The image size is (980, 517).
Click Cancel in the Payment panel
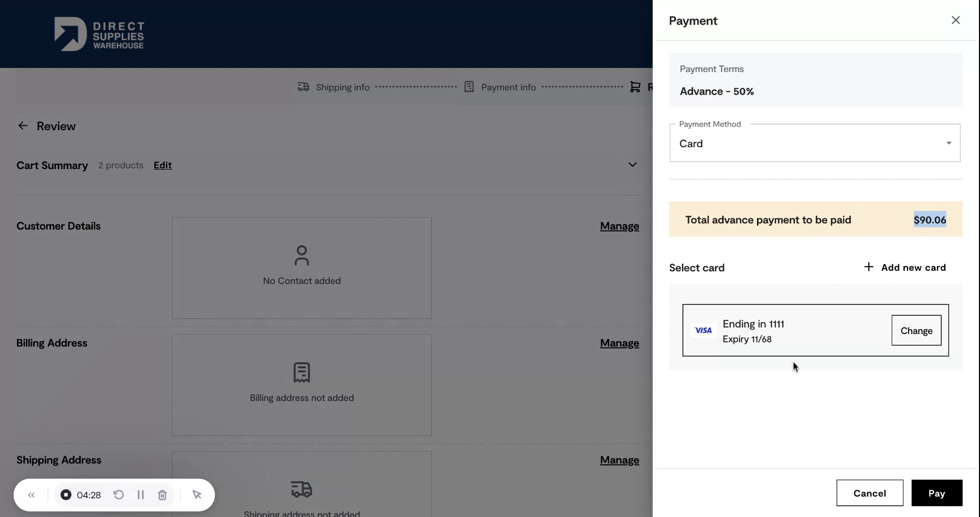[869, 492]
